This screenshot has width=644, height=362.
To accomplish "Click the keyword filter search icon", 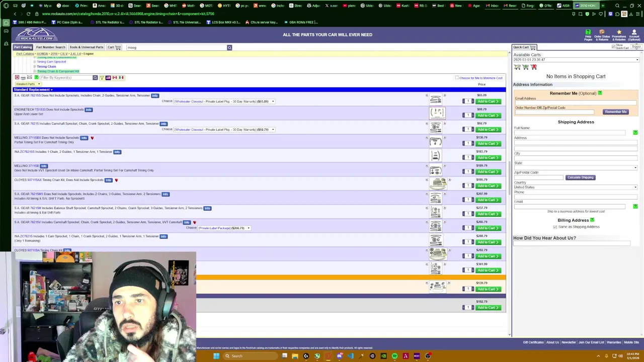I will [x=95, y=77].
